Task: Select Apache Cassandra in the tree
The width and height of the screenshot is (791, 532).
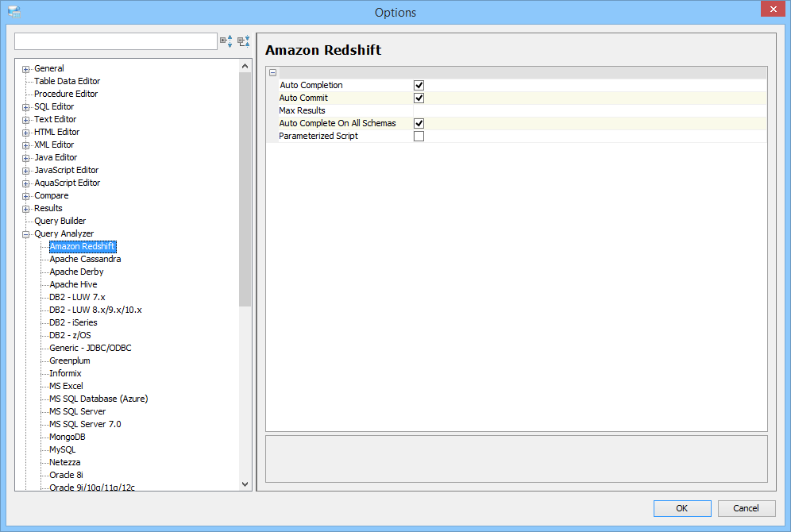Action: point(85,259)
